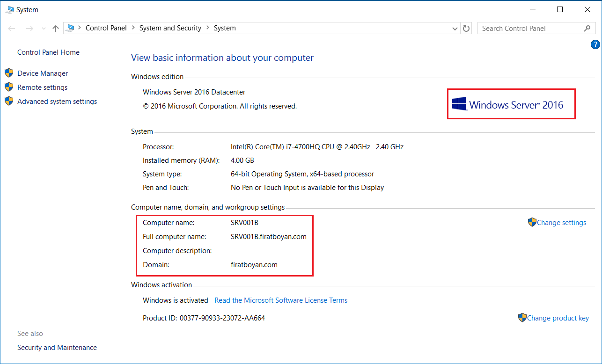The width and height of the screenshot is (602, 364).
Task: Click Product ID 00377-90933-23072-AA664
Action: (x=204, y=318)
